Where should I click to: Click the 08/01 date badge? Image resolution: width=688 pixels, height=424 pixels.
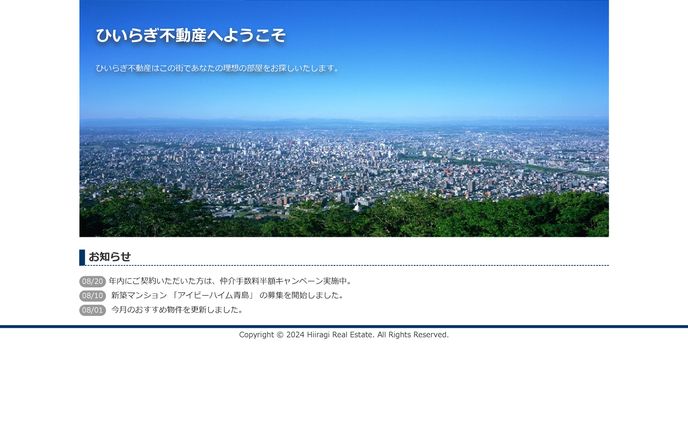click(93, 310)
